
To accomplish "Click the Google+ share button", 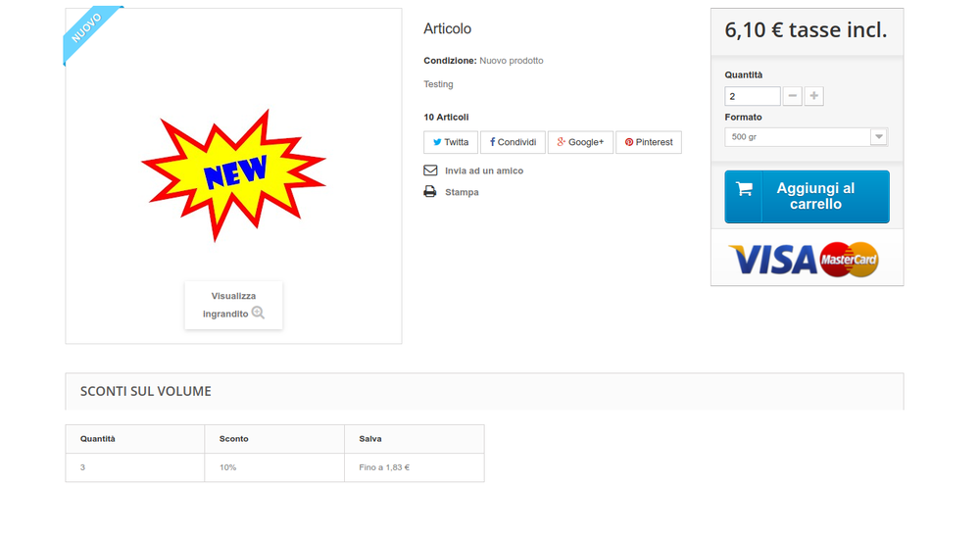I will coord(580,142).
